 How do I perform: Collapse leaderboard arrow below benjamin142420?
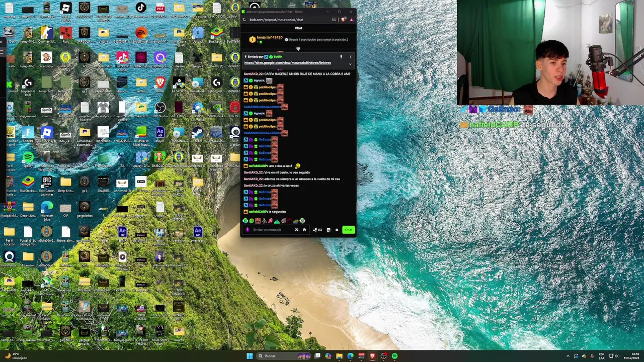298,49
